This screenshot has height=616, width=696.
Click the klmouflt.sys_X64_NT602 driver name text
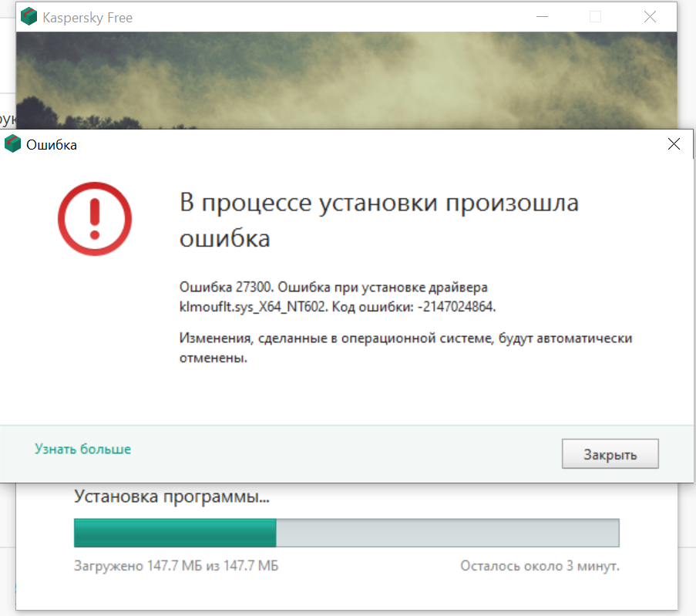tap(253, 307)
